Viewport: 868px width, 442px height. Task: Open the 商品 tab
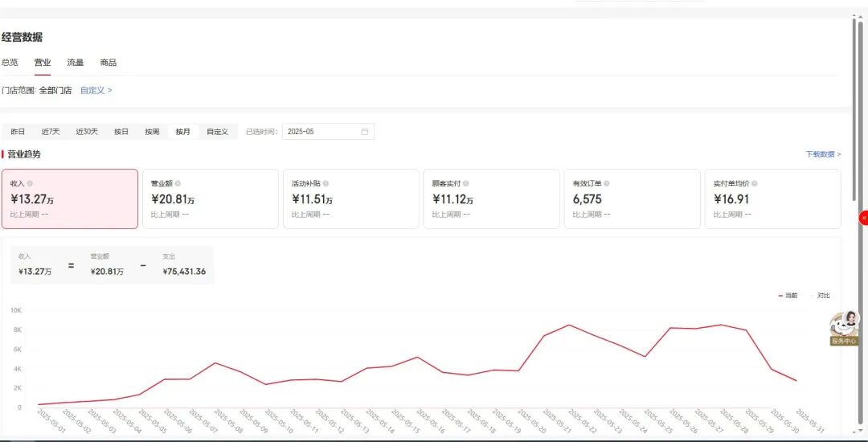point(108,63)
